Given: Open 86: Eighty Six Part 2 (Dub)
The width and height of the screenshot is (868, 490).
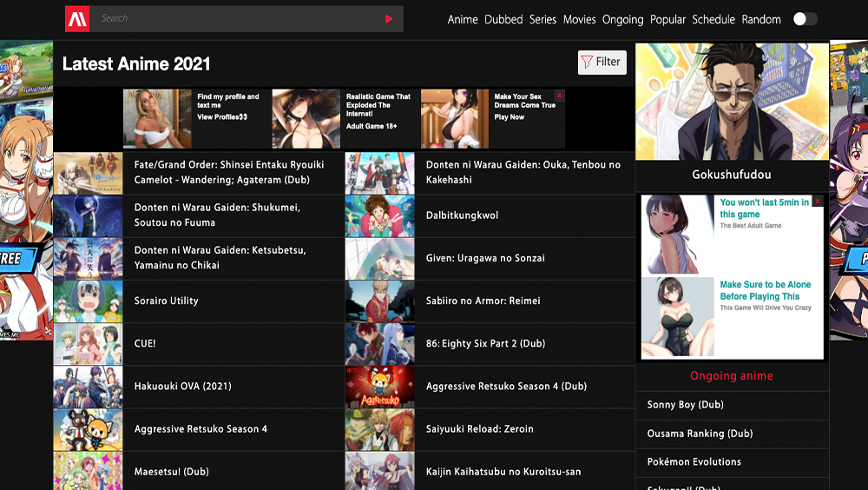Looking at the screenshot, I should (485, 343).
